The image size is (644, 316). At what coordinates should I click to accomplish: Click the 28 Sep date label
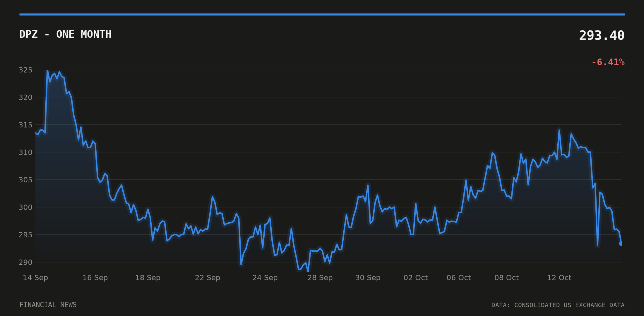coord(320,278)
